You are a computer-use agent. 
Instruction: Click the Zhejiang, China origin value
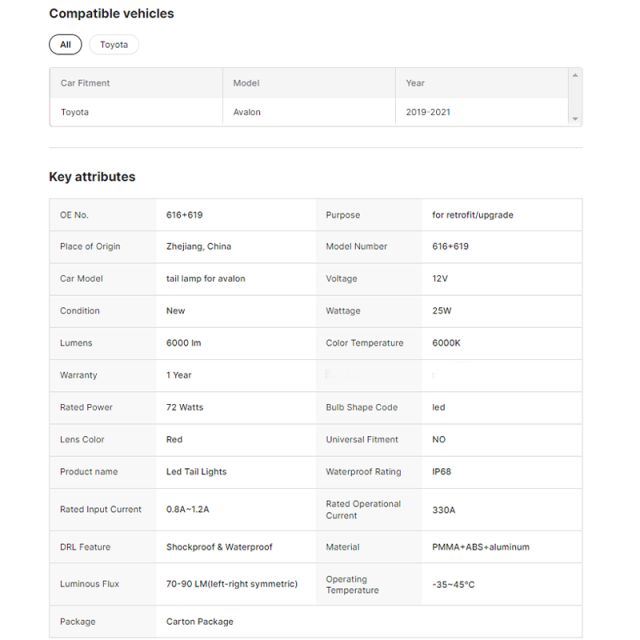click(199, 247)
